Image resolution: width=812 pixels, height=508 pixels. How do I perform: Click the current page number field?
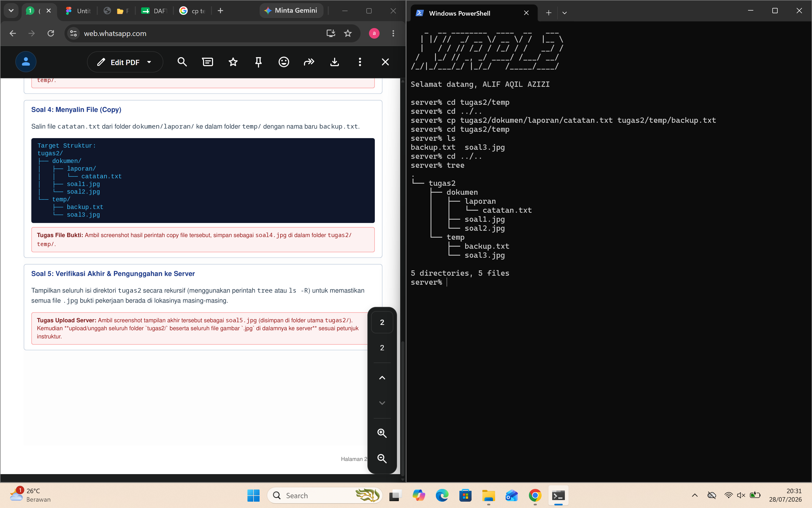click(x=382, y=322)
